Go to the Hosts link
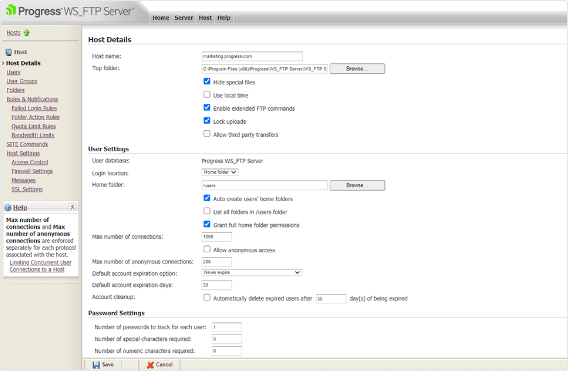The height and width of the screenshot is (371, 569). [13, 33]
